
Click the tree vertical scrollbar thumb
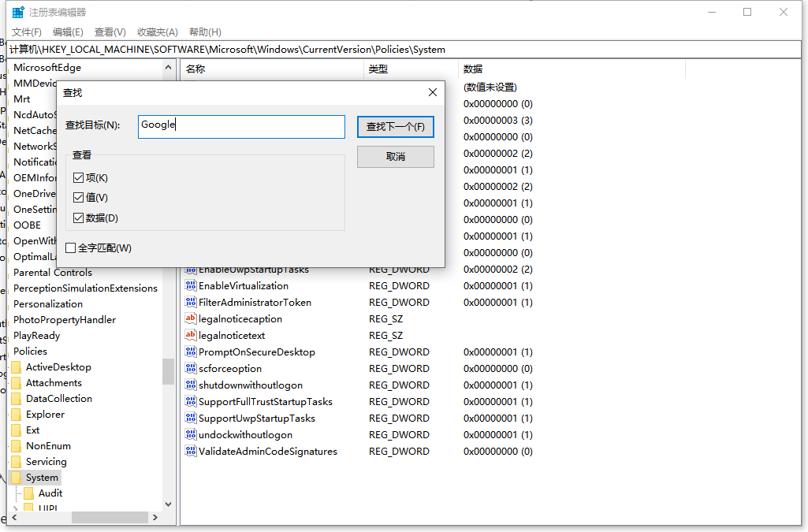pyautogui.click(x=169, y=371)
